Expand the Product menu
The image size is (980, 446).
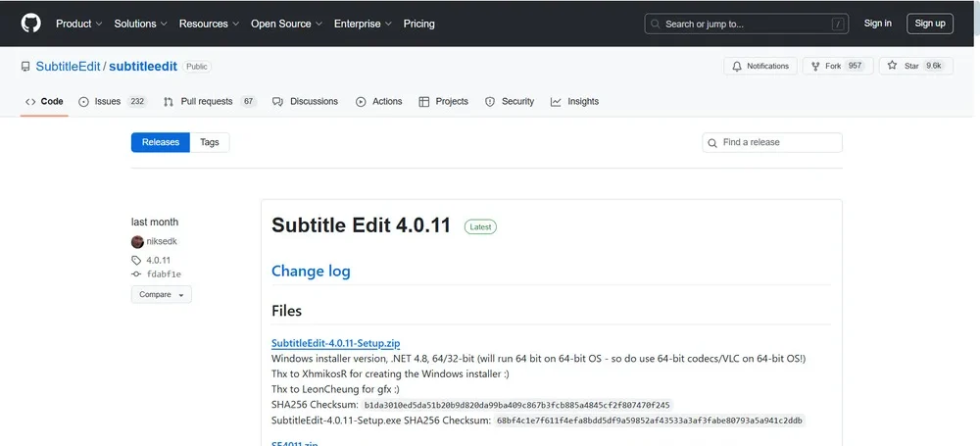78,24
